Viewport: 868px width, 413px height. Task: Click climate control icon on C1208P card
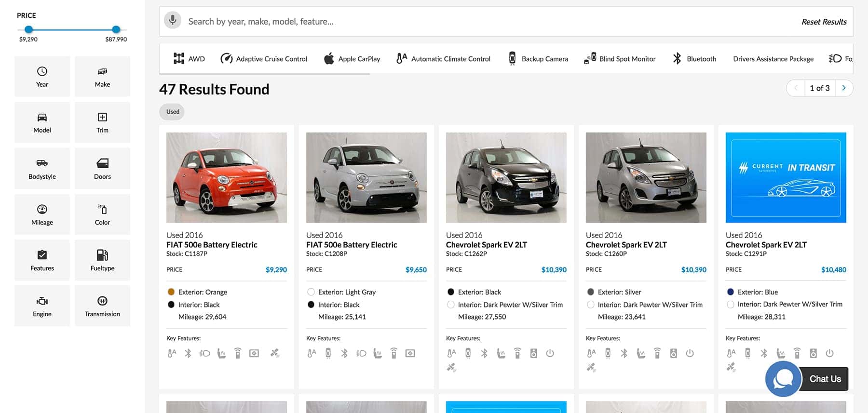[312, 353]
